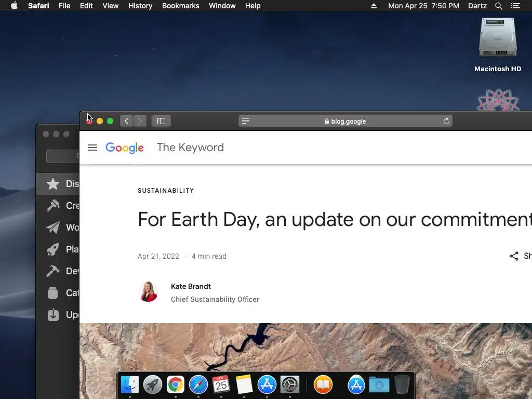Click Safari's forward arrow button
This screenshot has width=532, height=399.
coord(140,121)
